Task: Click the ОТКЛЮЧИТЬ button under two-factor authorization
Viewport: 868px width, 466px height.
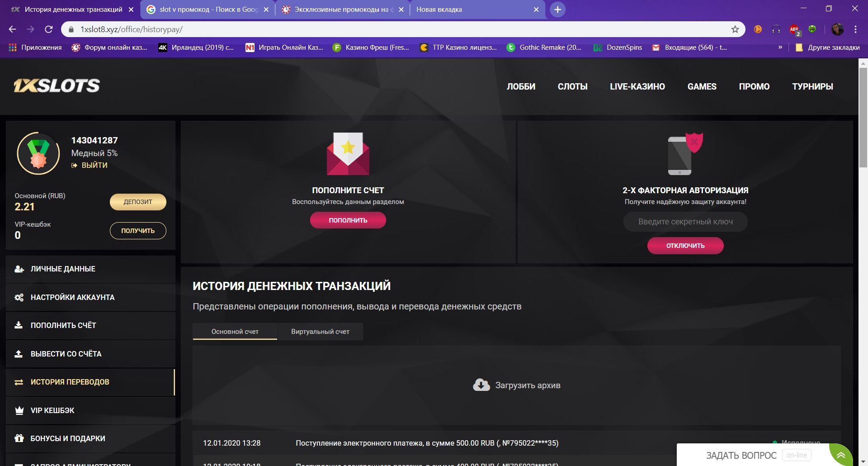Action: click(x=685, y=246)
